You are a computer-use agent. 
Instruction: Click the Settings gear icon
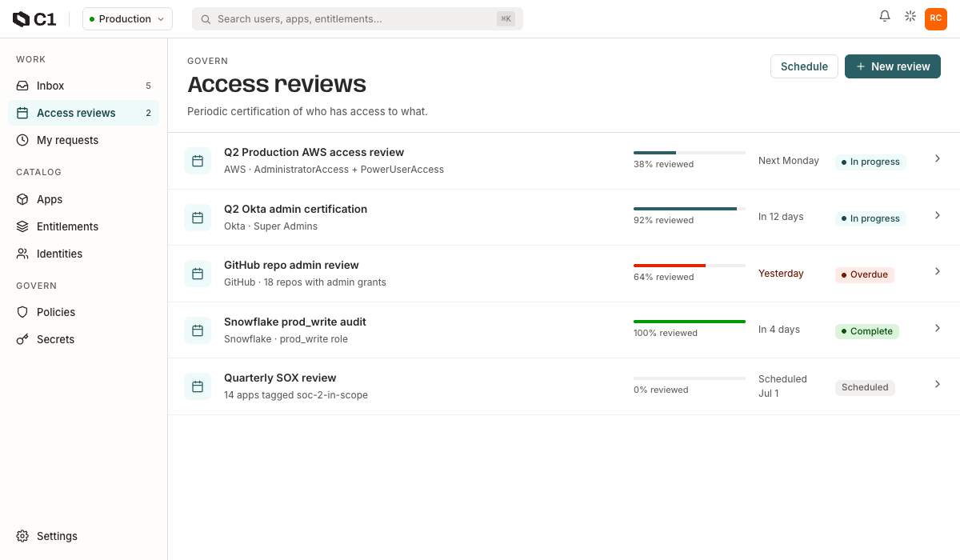click(22, 536)
